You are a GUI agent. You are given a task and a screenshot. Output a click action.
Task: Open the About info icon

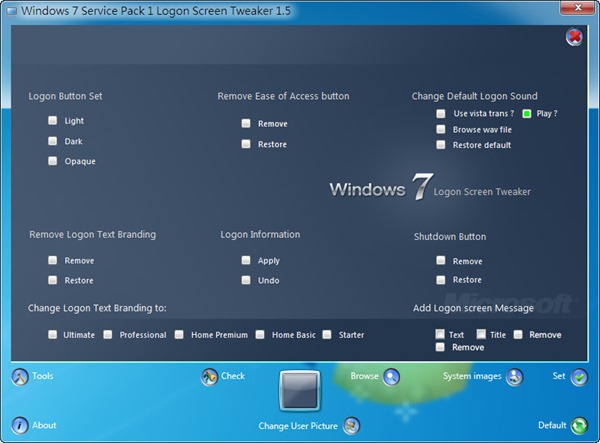pos(19,425)
